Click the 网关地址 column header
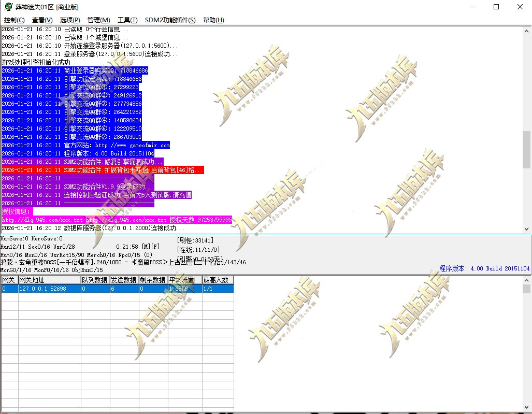The image size is (532, 414). tap(49, 280)
